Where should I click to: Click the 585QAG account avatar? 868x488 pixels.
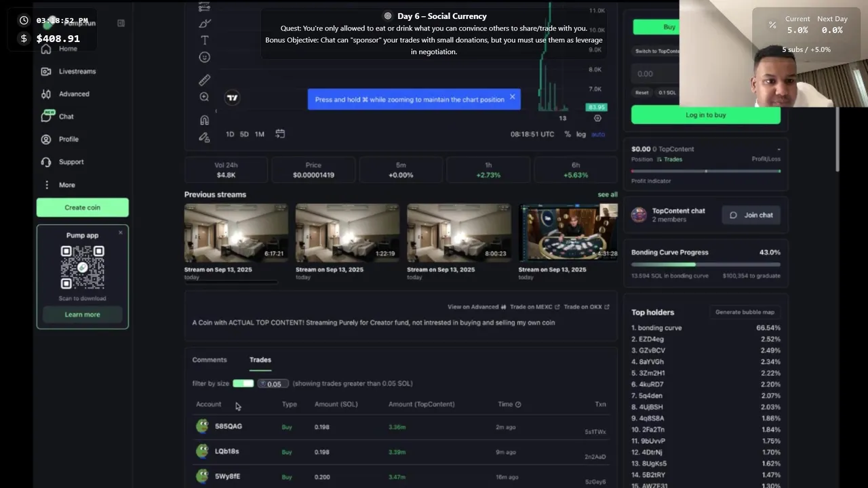[202, 426]
